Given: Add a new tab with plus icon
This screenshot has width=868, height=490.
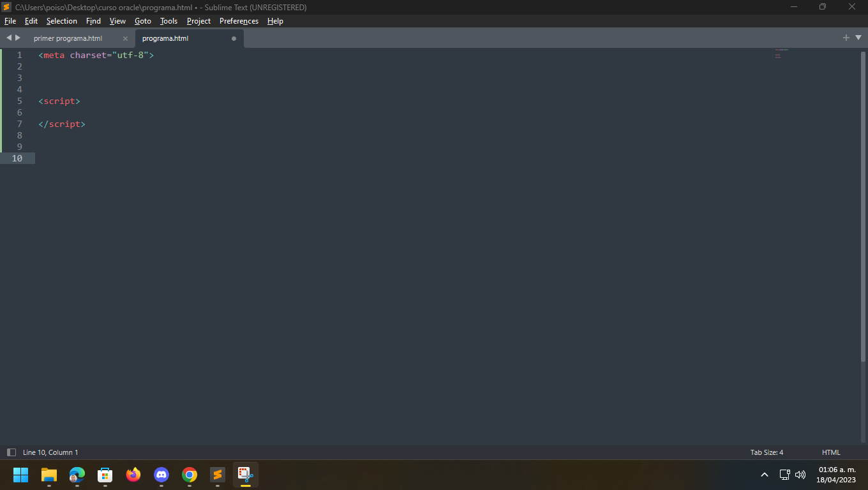Looking at the screenshot, I should 846,38.
